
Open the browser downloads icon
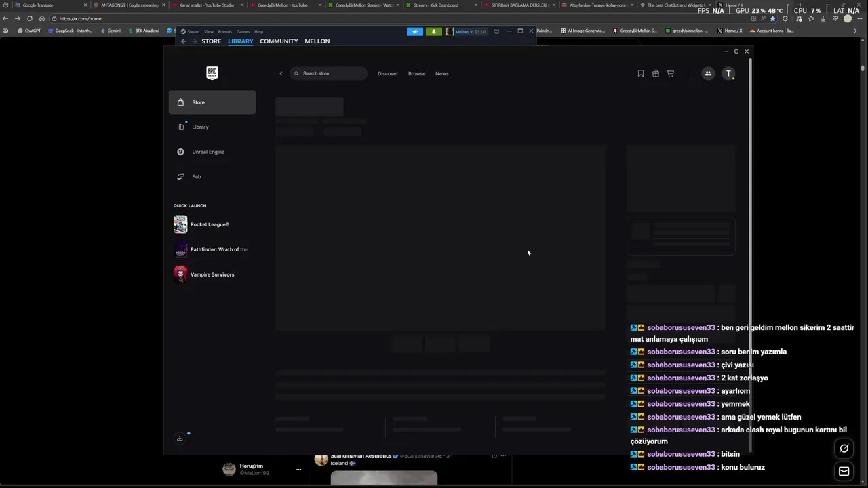click(823, 18)
